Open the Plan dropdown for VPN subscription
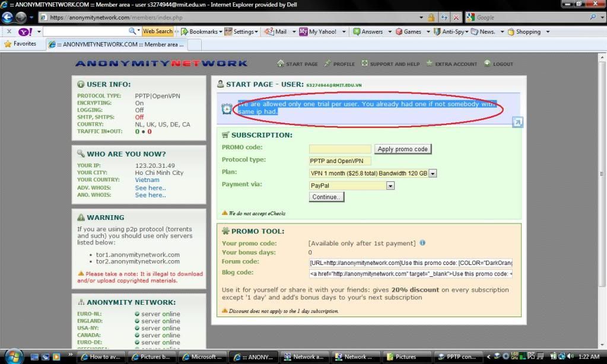607x364 pixels. [433, 173]
